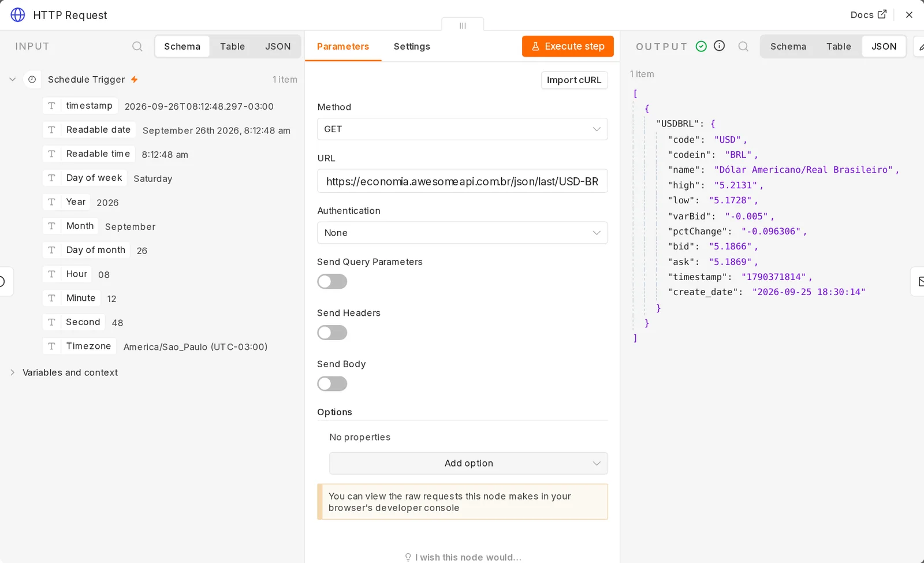This screenshot has height=563, width=924.
Task: Open the Authentication dropdown showing None
Action: point(463,233)
